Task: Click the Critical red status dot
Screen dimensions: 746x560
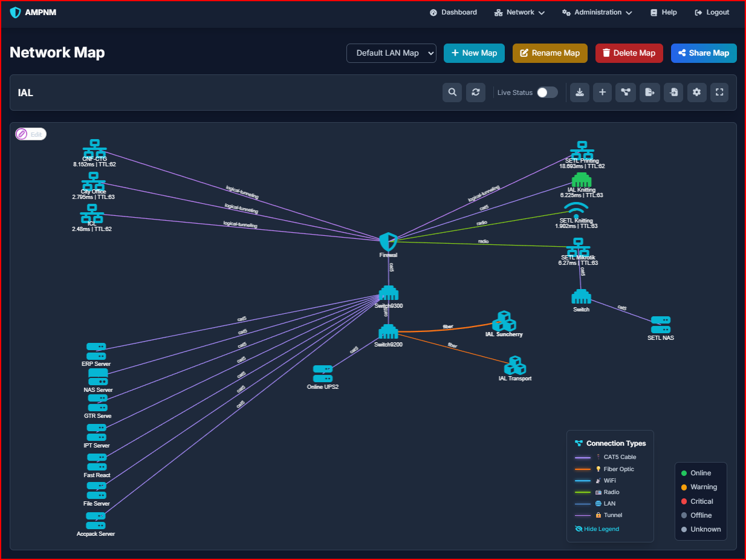Action: pyautogui.click(x=684, y=501)
